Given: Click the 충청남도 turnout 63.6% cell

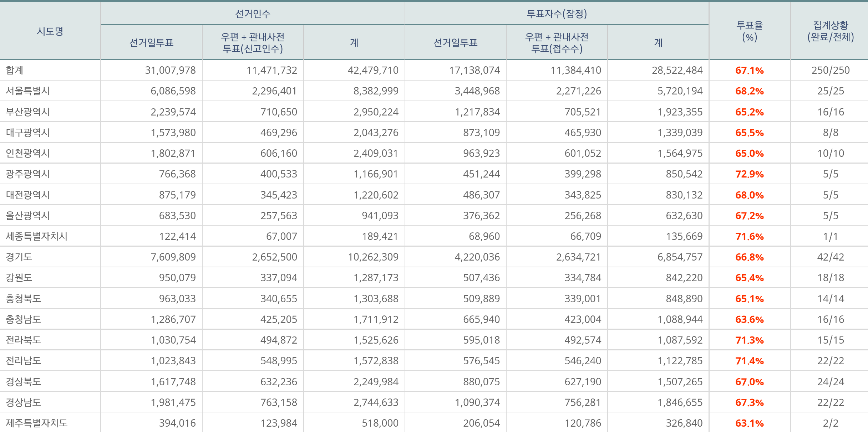Looking at the screenshot, I should (749, 319).
